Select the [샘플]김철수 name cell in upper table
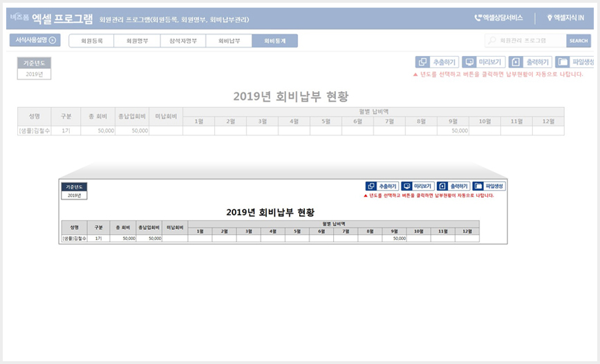This screenshot has width=600, height=364. (34, 131)
